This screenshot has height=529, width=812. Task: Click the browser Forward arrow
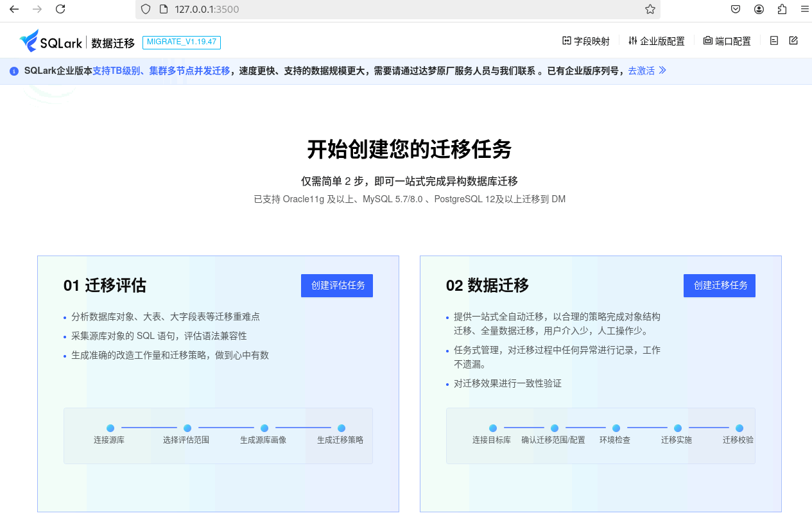tap(37, 9)
